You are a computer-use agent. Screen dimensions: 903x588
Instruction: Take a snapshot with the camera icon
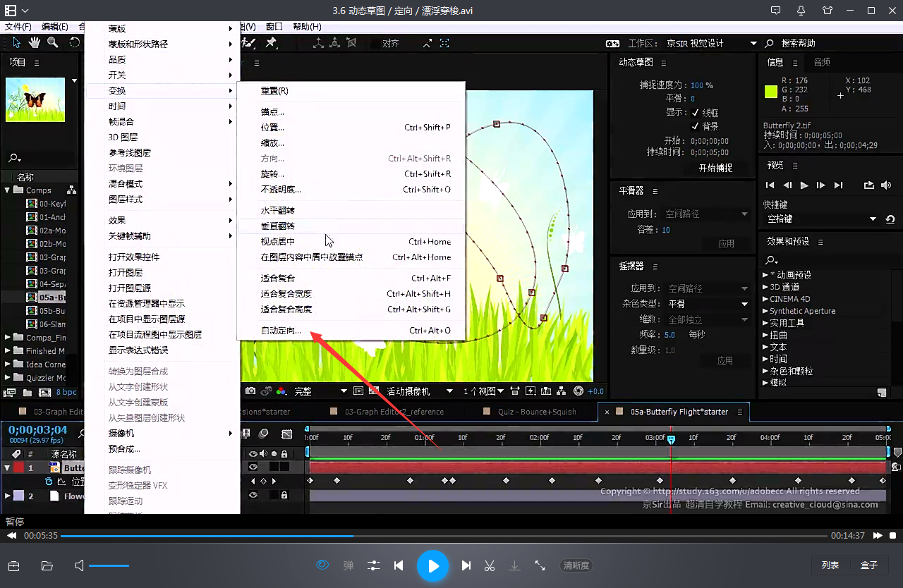(x=250, y=391)
